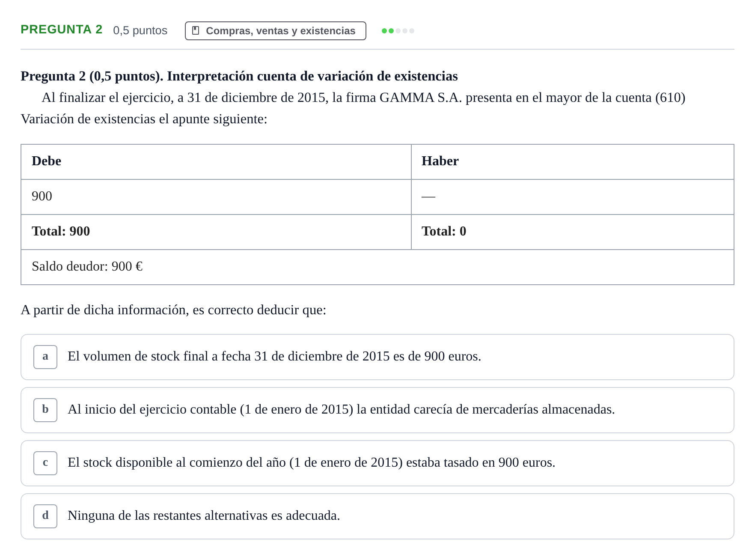Select option d: Ninguna de las restantes

[x=377, y=516]
